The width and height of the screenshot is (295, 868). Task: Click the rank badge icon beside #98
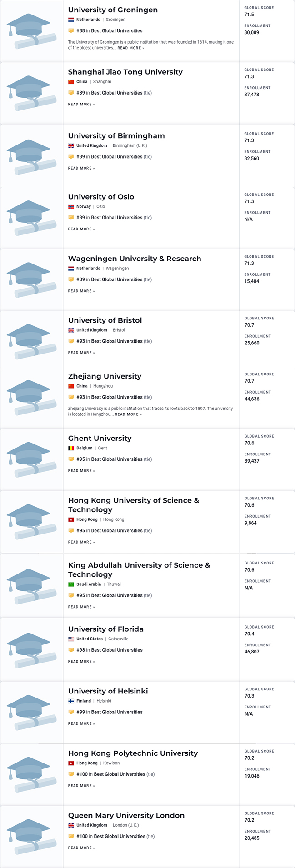coord(71,650)
